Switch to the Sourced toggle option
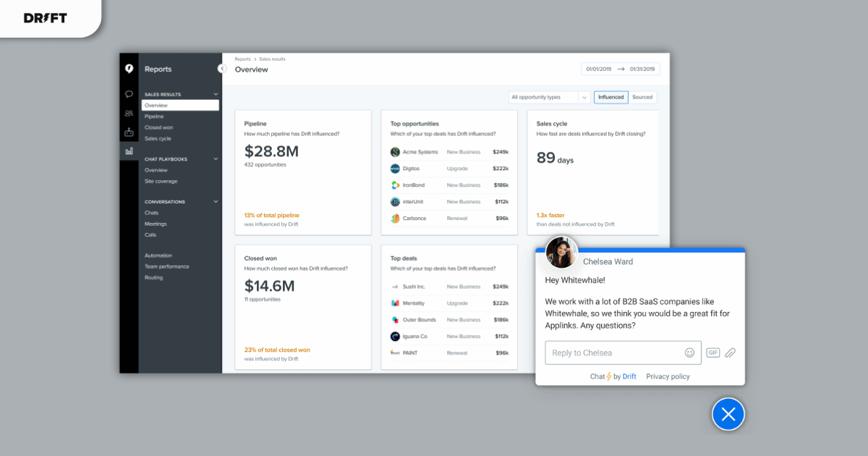The height and width of the screenshot is (456, 868). pyautogui.click(x=642, y=97)
